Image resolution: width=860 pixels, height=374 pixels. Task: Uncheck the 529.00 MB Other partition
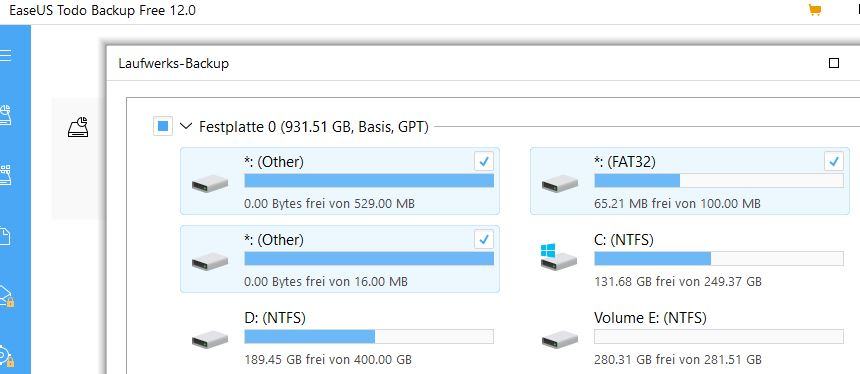pos(483,161)
